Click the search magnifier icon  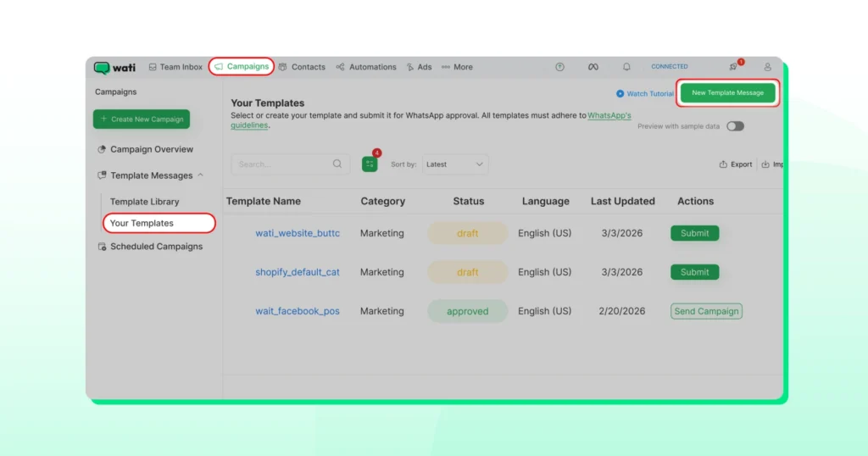point(337,164)
